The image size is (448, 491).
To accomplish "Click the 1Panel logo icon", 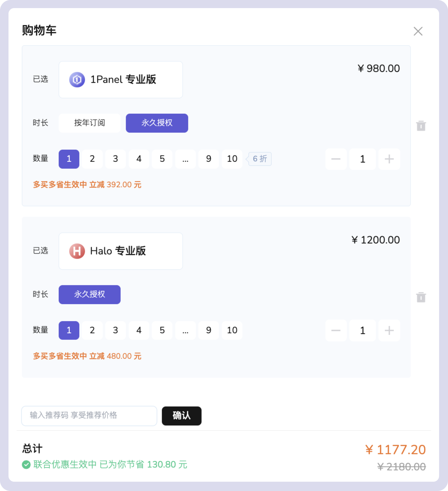I will pyautogui.click(x=77, y=80).
